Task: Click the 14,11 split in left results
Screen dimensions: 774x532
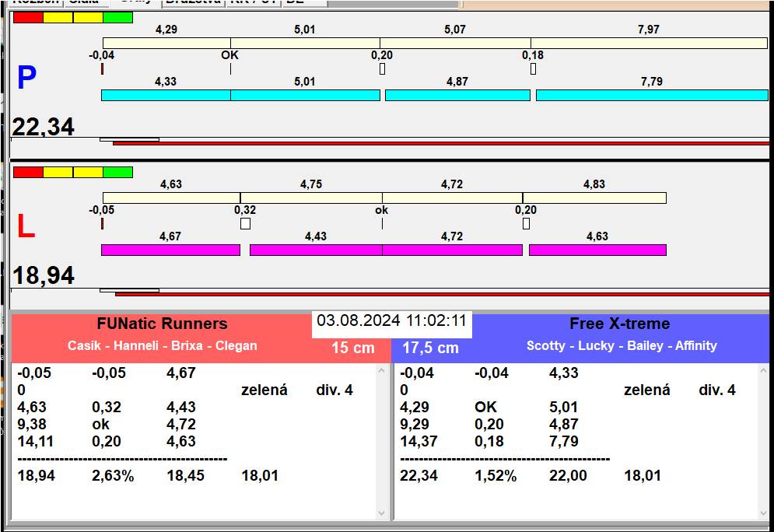Action: point(36,441)
